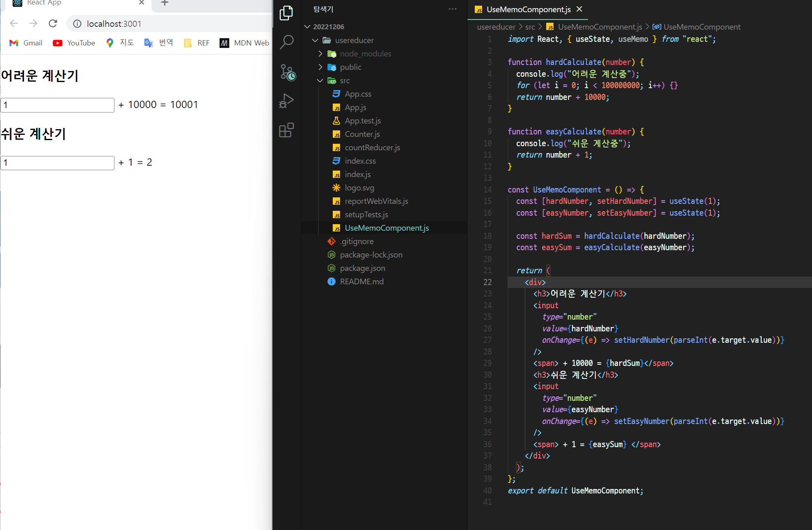Screen dimensions: 812x530
Task: Expand the node_modules folder
Action: [321, 54]
